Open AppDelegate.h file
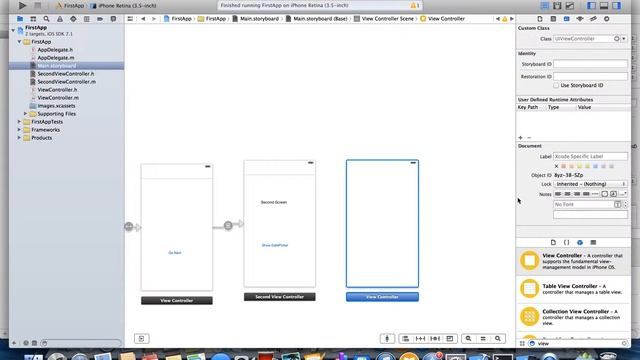 tap(55, 50)
